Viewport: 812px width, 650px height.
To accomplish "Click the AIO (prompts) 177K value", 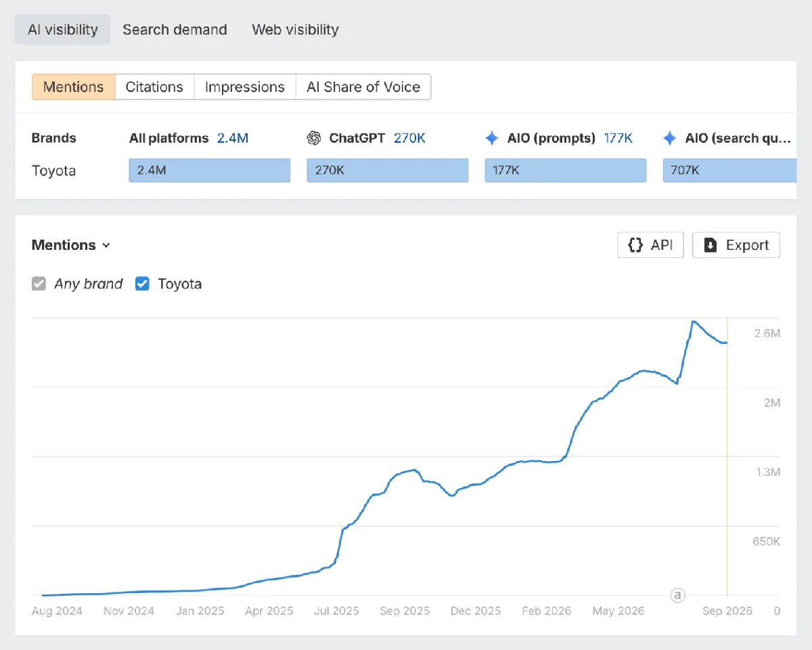I will 618,138.
